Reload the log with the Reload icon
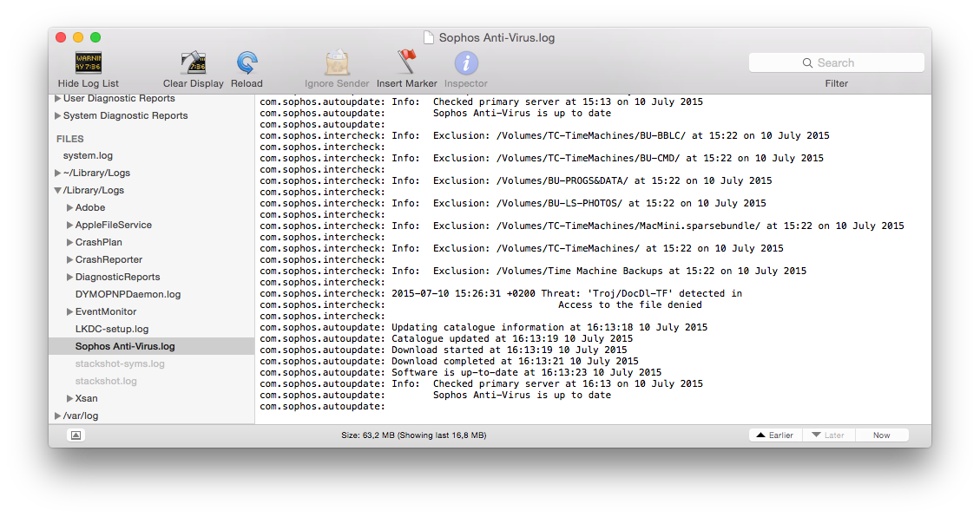This screenshot has height=517, width=980. 247,62
